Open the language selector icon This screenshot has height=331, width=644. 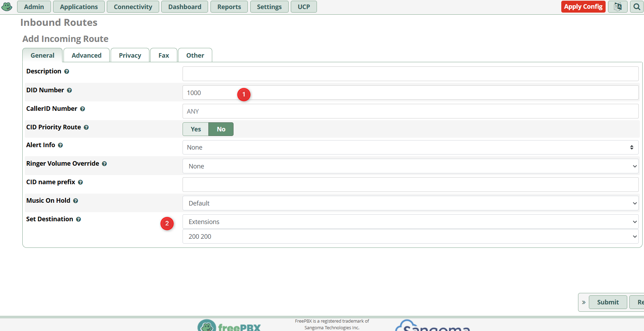[618, 7]
